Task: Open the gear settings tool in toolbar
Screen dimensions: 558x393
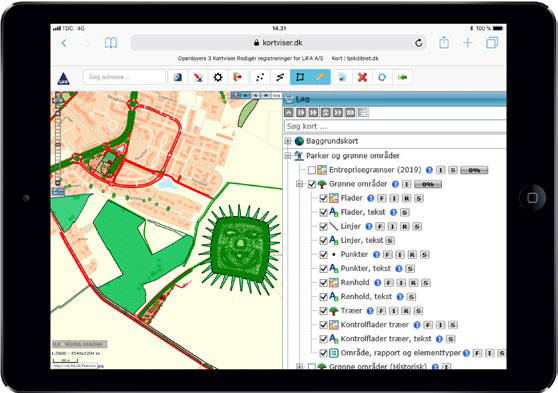Action: click(218, 77)
